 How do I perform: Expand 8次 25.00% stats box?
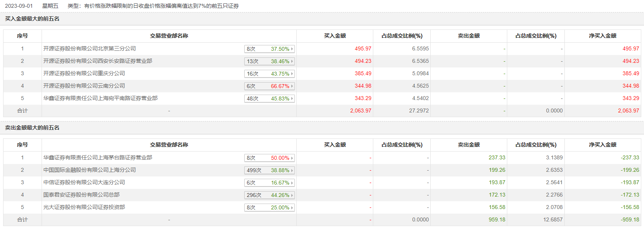270,207
